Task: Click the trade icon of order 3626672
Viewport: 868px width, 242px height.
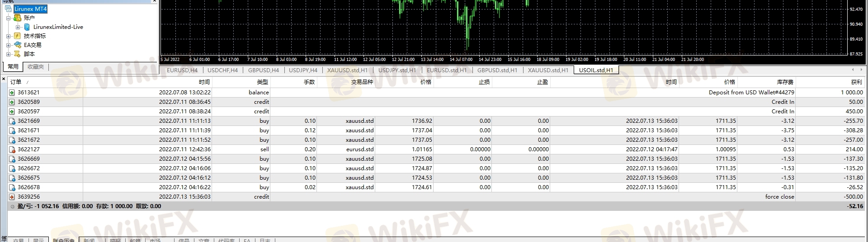Action: (12, 168)
